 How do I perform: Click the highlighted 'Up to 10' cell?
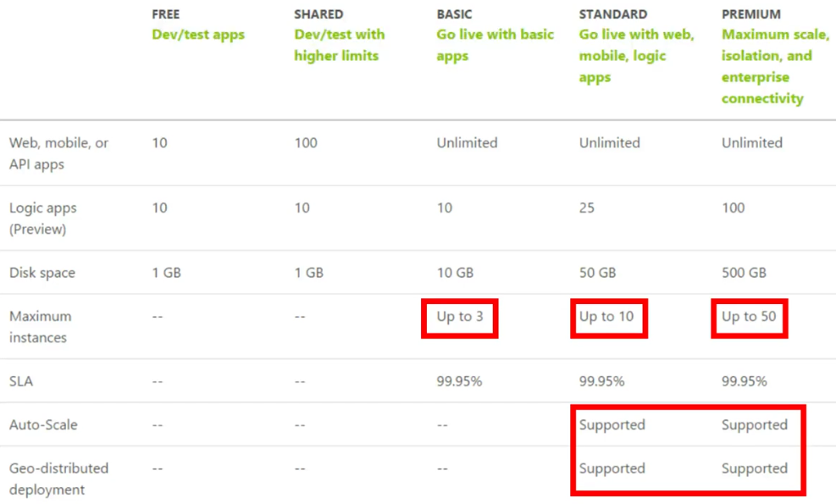click(609, 318)
